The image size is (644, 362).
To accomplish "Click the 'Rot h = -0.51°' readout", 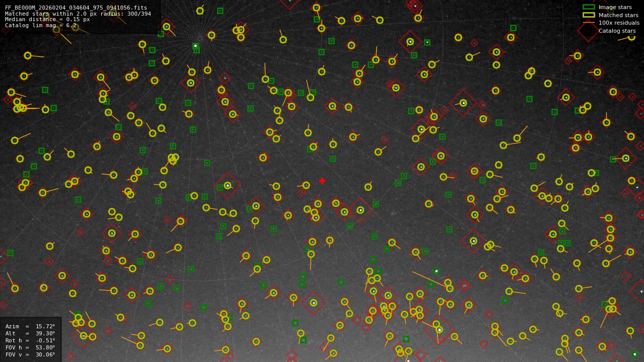I will 30,340.
